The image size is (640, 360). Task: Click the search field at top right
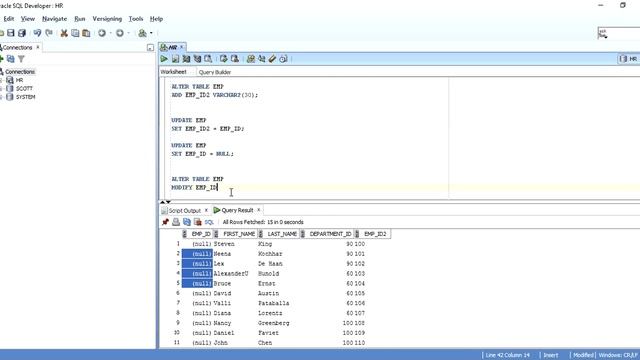point(619,33)
